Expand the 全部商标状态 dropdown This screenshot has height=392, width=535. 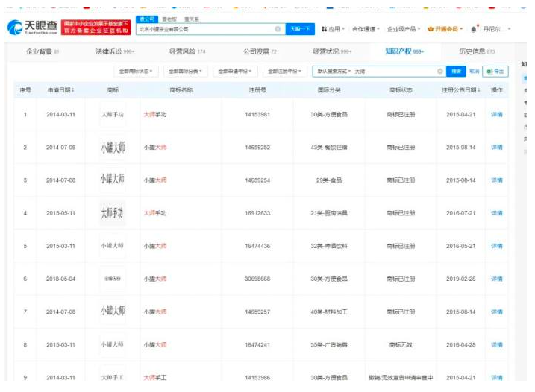tap(137, 71)
